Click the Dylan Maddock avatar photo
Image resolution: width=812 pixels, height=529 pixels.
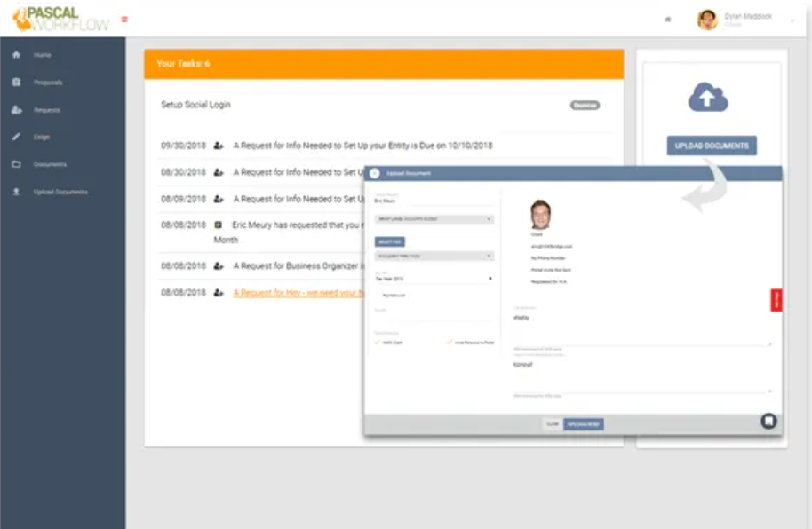coord(707,20)
